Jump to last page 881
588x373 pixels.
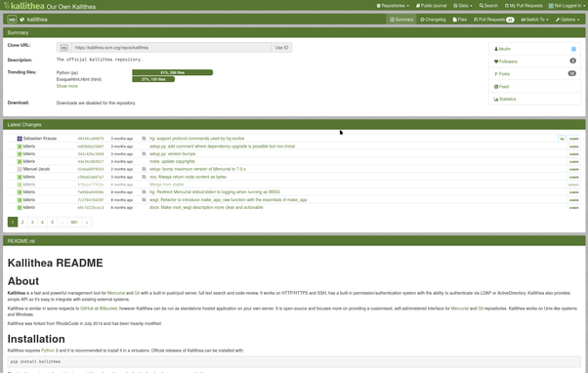[x=74, y=223]
